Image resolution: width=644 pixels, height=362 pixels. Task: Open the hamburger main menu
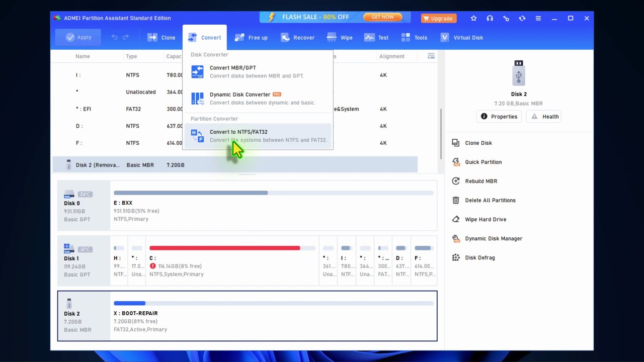[x=538, y=18]
